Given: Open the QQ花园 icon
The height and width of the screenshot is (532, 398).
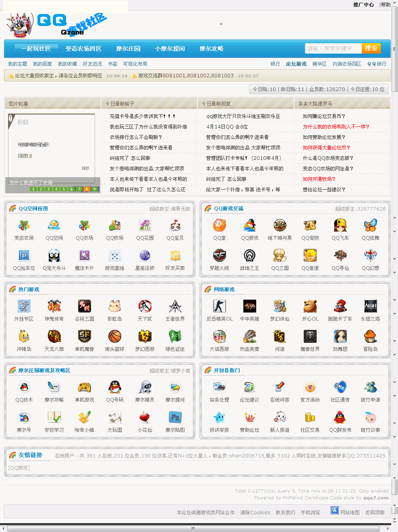Looking at the screenshot, I should (x=145, y=226).
